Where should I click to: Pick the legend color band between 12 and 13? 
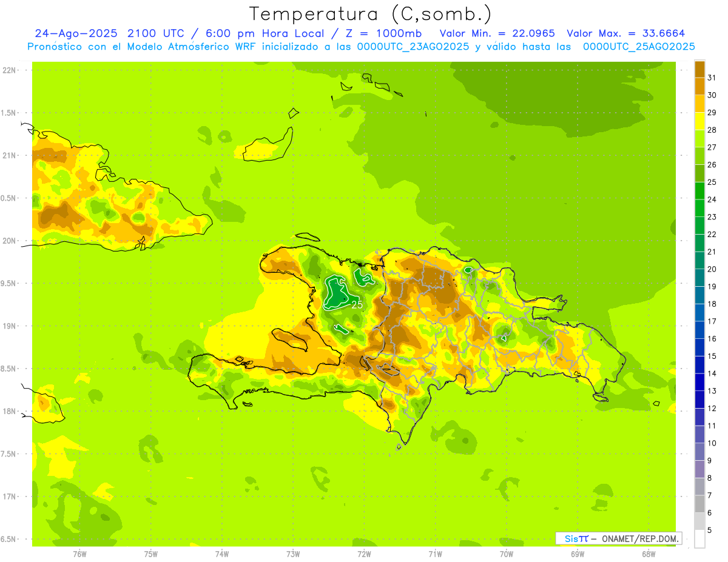pyautogui.click(x=699, y=400)
